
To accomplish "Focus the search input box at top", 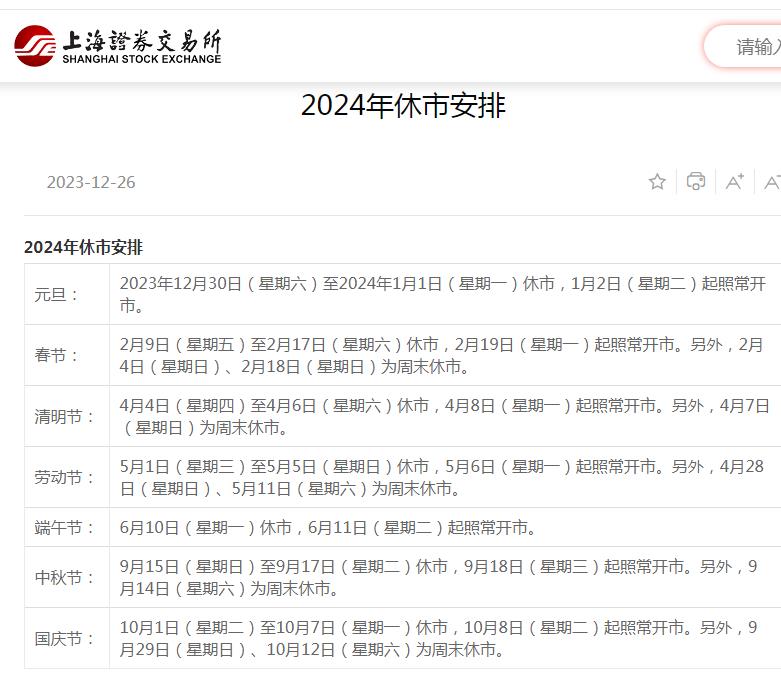I will click(743, 46).
